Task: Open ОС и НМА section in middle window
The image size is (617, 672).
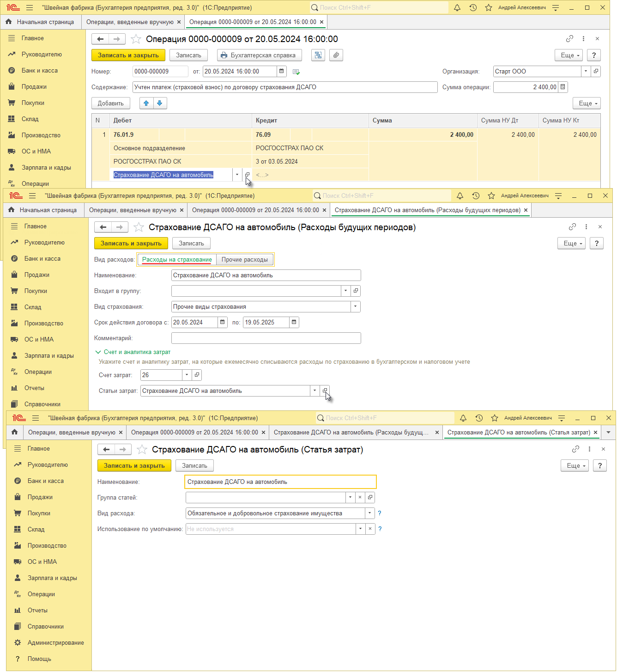Action: click(39, 339)
